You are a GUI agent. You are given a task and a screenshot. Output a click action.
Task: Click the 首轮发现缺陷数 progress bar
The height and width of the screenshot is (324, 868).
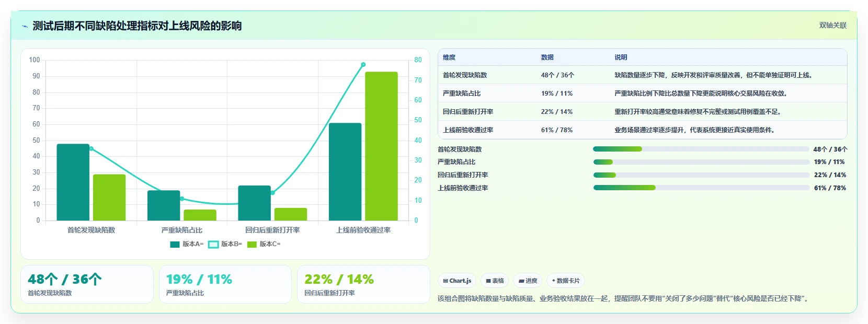pos(701,149)
